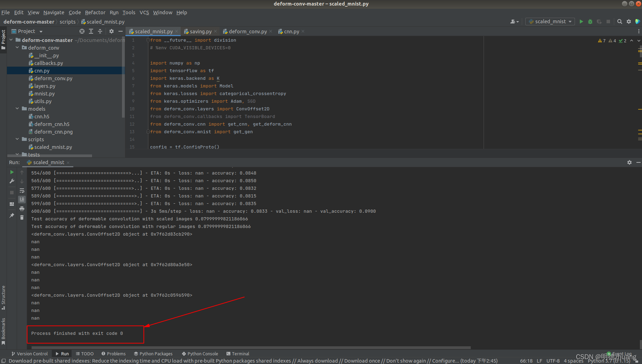Go to previous highlighted error arrow

coord(632,41)
